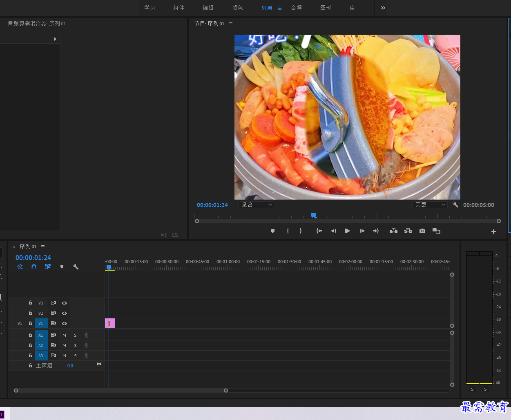Close the 序列01 timeline tab
511x420 pixels.
pyautogui.click(x=13, y=247)
